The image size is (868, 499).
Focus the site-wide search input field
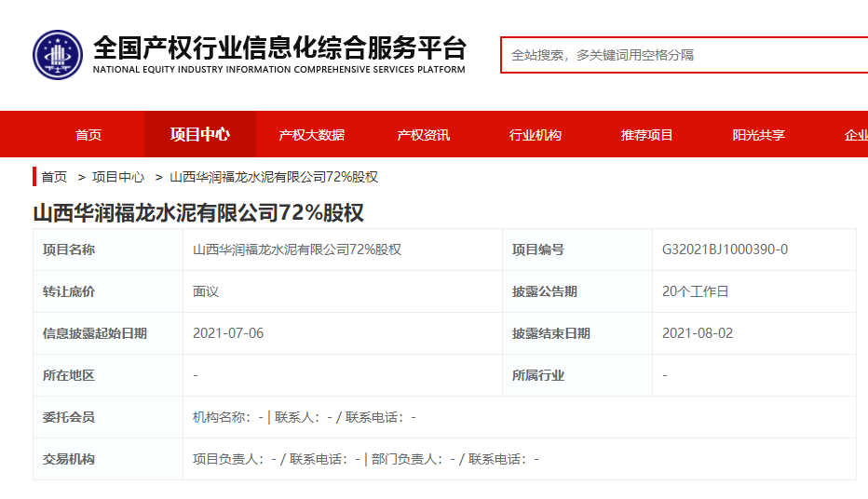(x=685, y=55)
